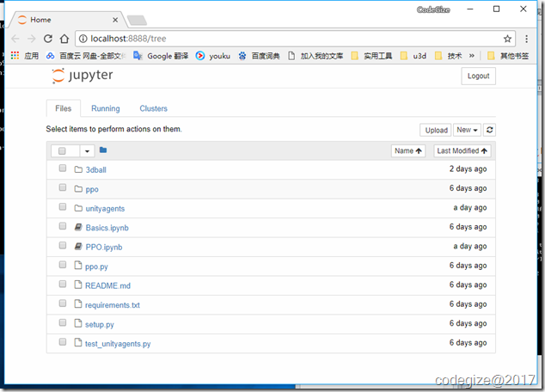
Task: Bookmark this page with the star icon
Action: (507, 39)
